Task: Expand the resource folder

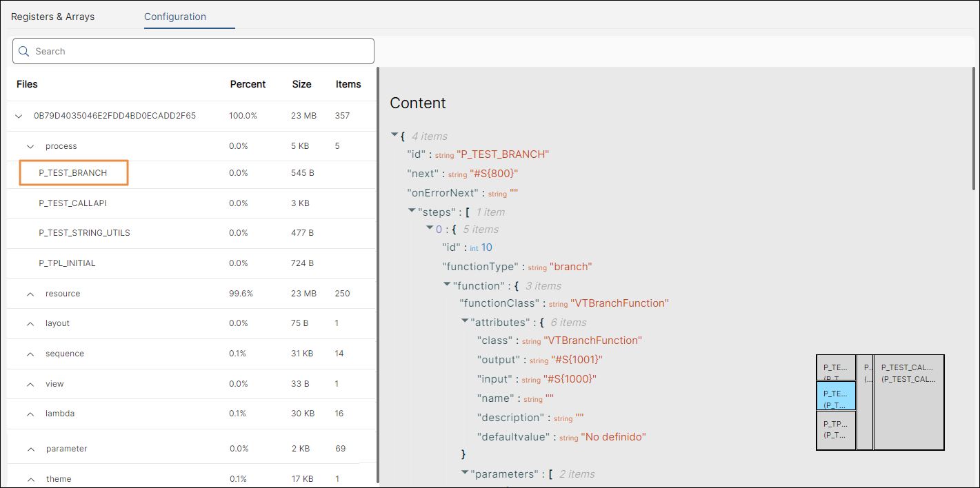Action: (30, 293)
